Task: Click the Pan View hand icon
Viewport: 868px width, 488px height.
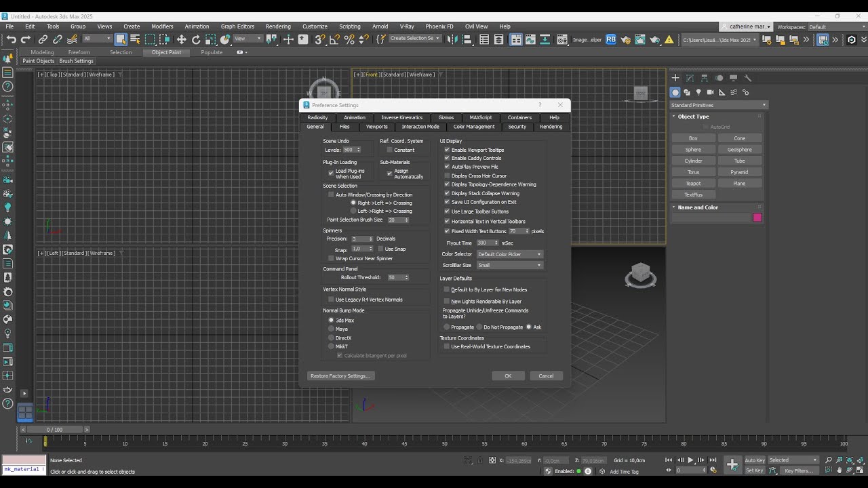Action: [840, 470]
